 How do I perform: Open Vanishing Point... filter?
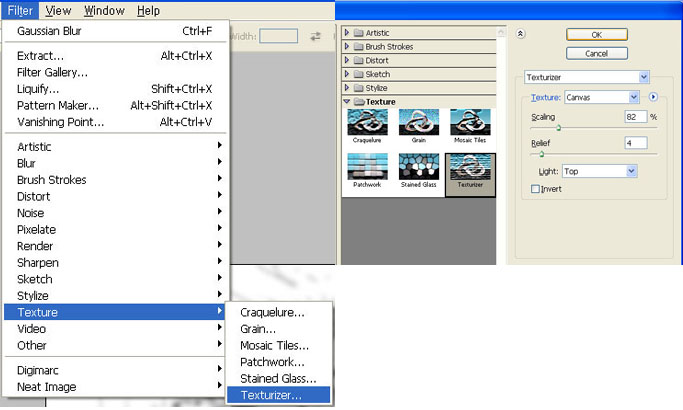[x=115, y=122]
